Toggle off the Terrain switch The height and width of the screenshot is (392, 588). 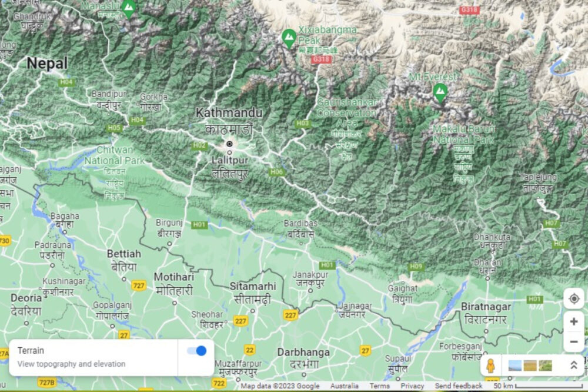pos(198,350)
